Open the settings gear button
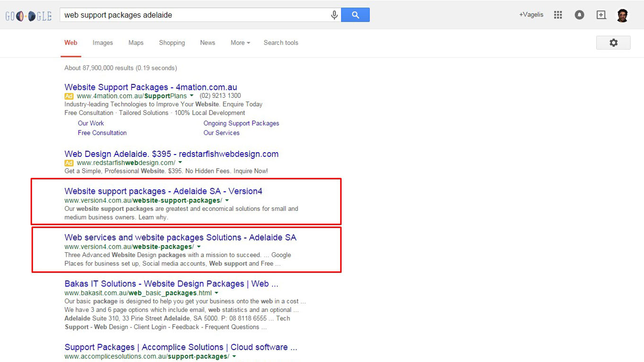This screenshot has height=362, width=644. [613, 43]
